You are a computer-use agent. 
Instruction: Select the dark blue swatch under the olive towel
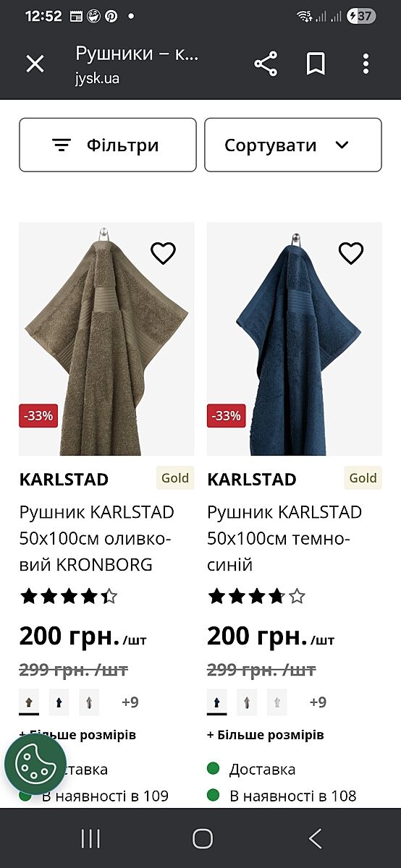[x=59, y=702]
